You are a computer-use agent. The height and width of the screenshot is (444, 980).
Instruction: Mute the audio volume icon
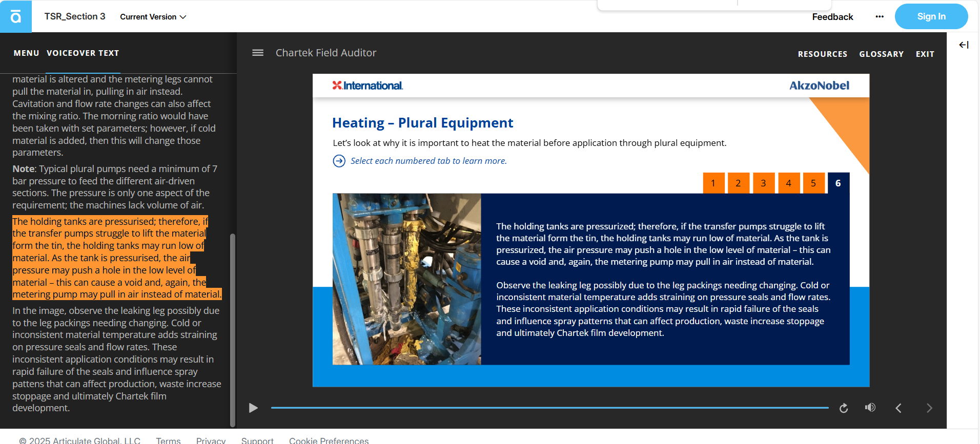pos(870,408)
